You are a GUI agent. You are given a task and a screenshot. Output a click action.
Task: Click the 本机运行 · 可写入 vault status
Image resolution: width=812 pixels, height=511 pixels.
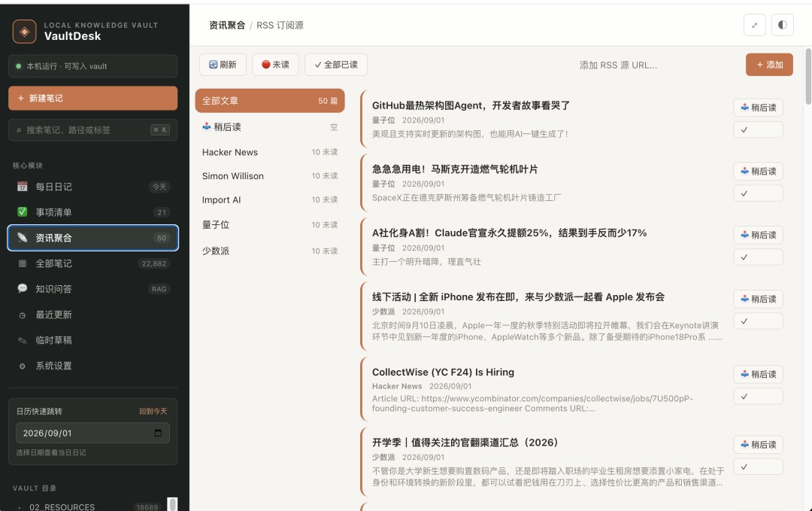pyautogui.click(x=92, y=66)
